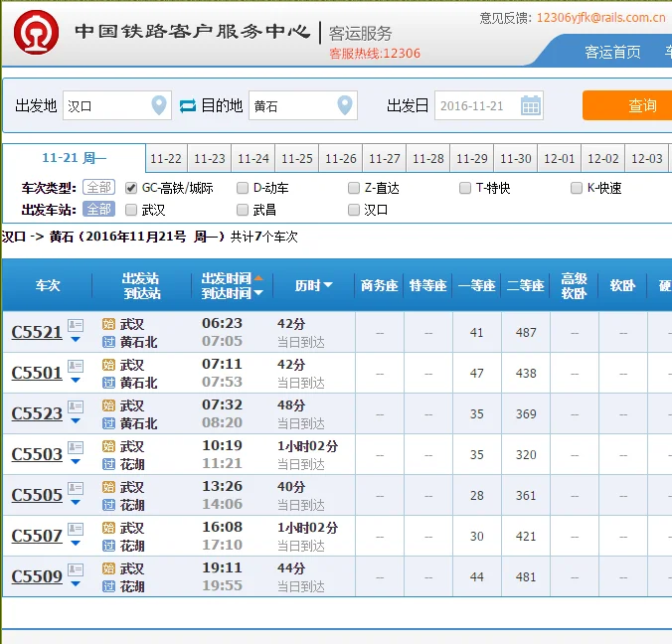Click the orange 查询 search button
This screenshot has height=644, width=672.
(x=627, y=105)
